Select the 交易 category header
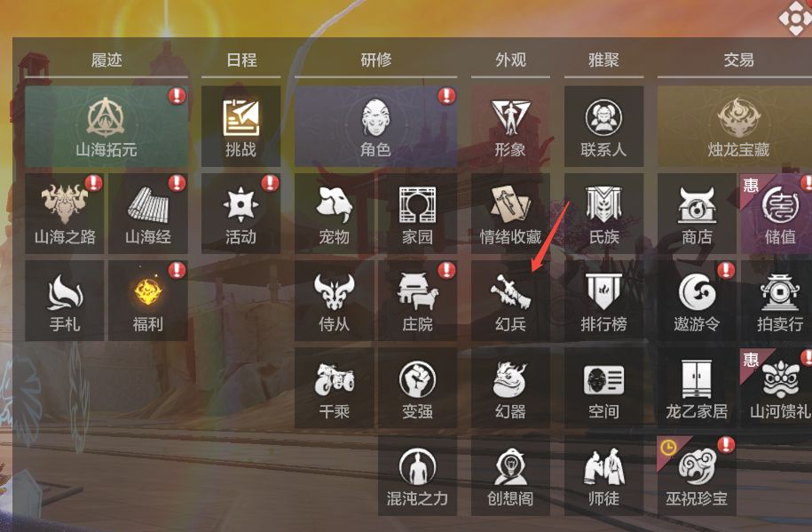This screenshot has height=532, width=812. click(738, 60)
